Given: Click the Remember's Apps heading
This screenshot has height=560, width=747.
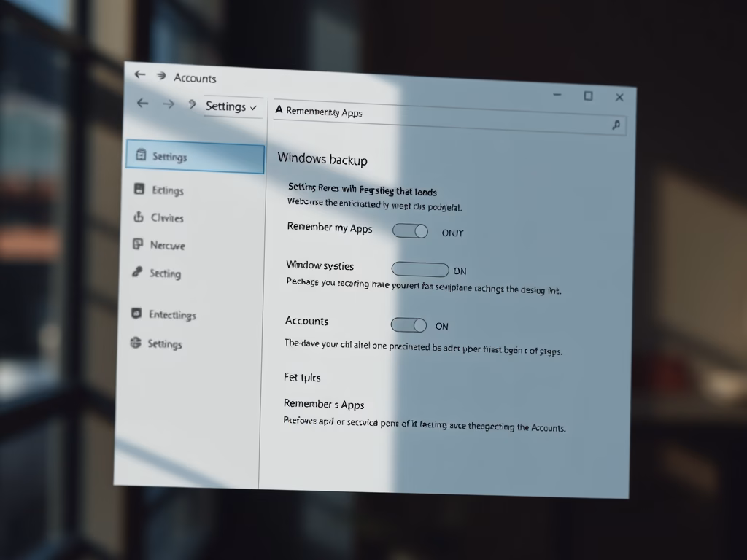Looking at the screenshot, I should pyautogui.click(x=324, y=404).
